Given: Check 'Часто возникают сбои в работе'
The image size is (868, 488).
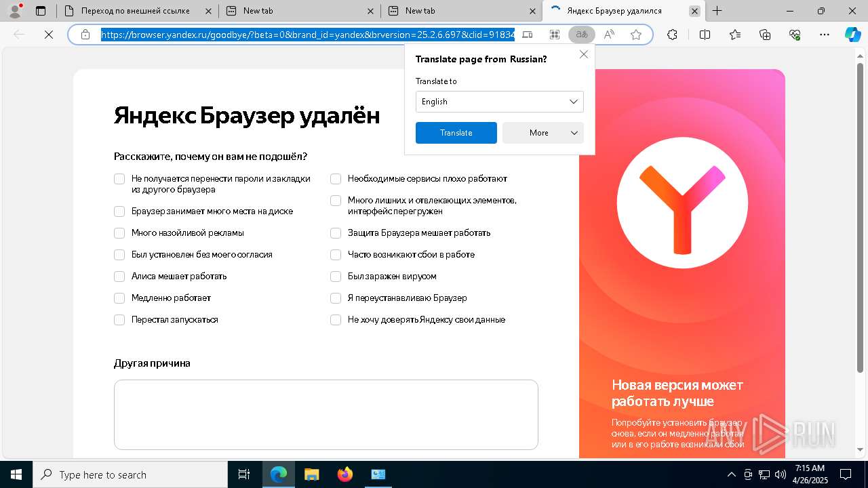Looking at the screenshot, I should coord(336,255).
